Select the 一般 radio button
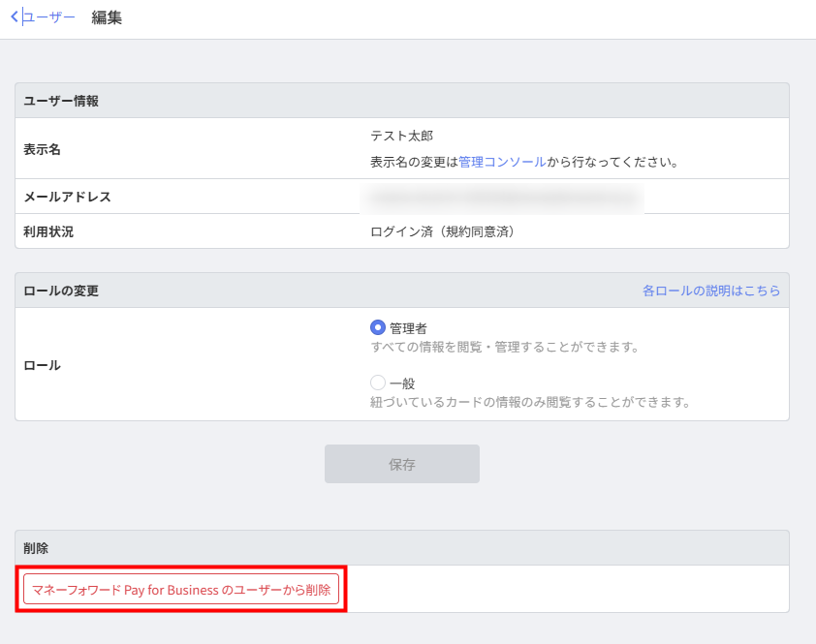 coord(378,383)
